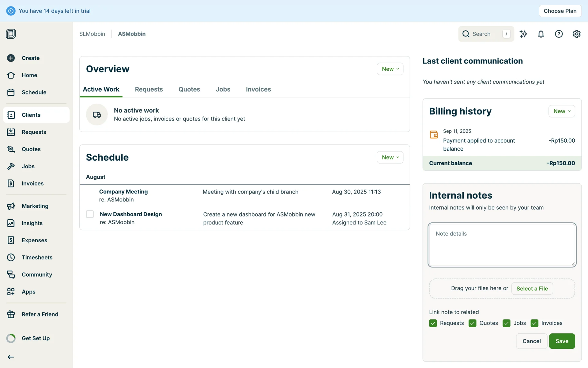Image resolution: width=588 pixels, height=368 pixels.
Task: Expand the Schedule New dropdown
Action: point(390,157)
